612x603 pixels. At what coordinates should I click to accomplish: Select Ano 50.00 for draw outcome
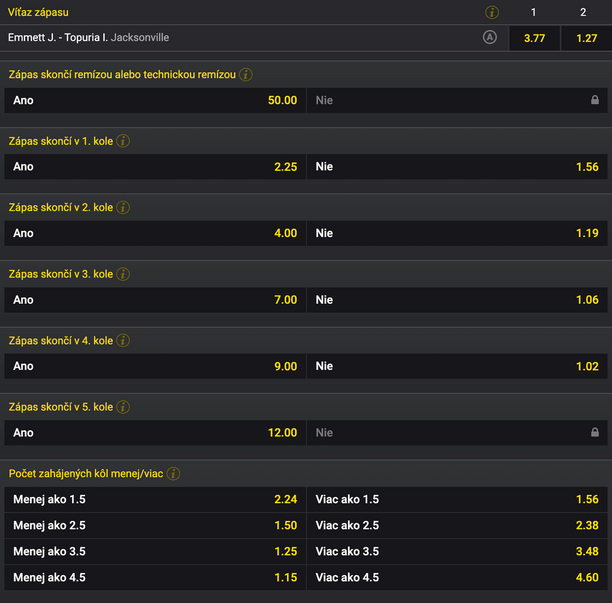point(155,100)
